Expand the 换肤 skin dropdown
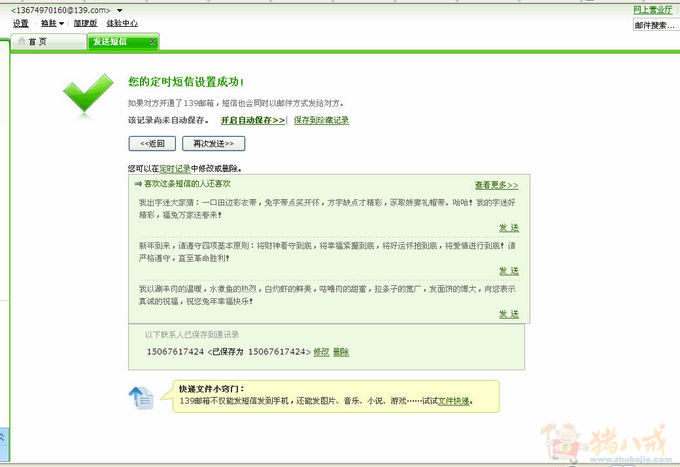The width and height of the screenshot is (680, 467). pyautogui.click(x=52, y=23)
